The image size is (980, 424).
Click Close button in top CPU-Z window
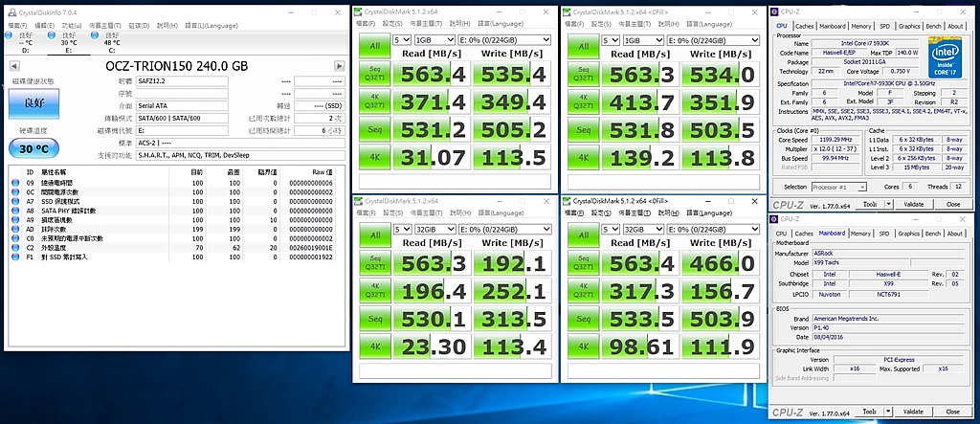pos(952,204)
